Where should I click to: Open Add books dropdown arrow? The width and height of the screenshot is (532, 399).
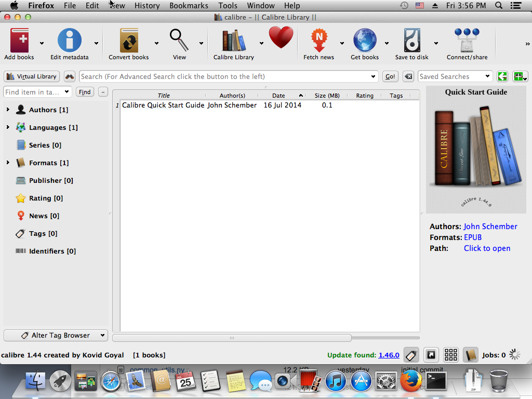pyautogui.click(x=42, y=43)
